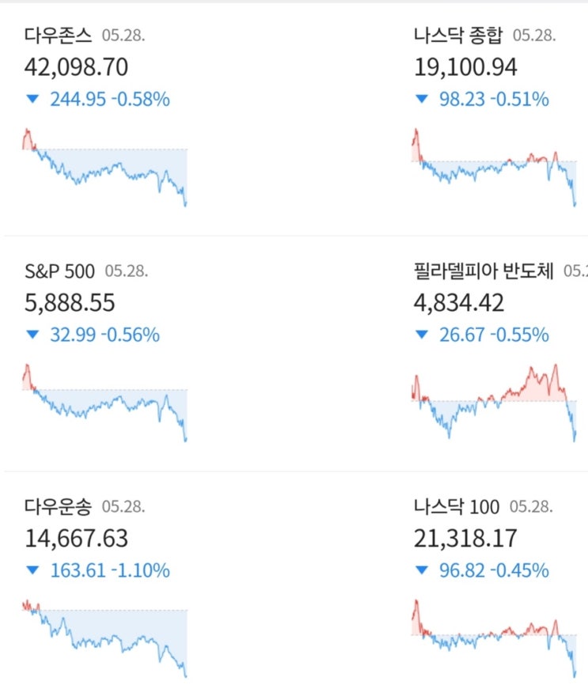Click the down arrow icon beside 다우운송 change 163.61
Image resolution: width=588 pixels, height=700 pixels.
pos(32,570)
